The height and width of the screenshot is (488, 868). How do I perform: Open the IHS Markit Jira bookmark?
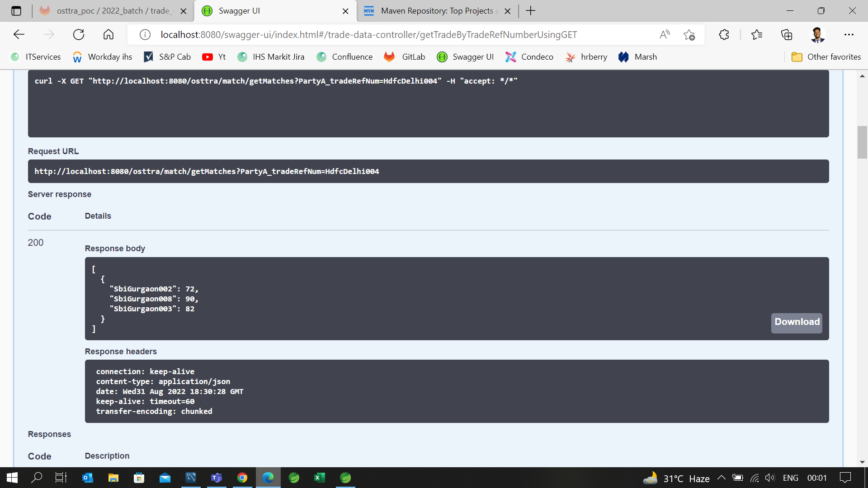[271, 57]
